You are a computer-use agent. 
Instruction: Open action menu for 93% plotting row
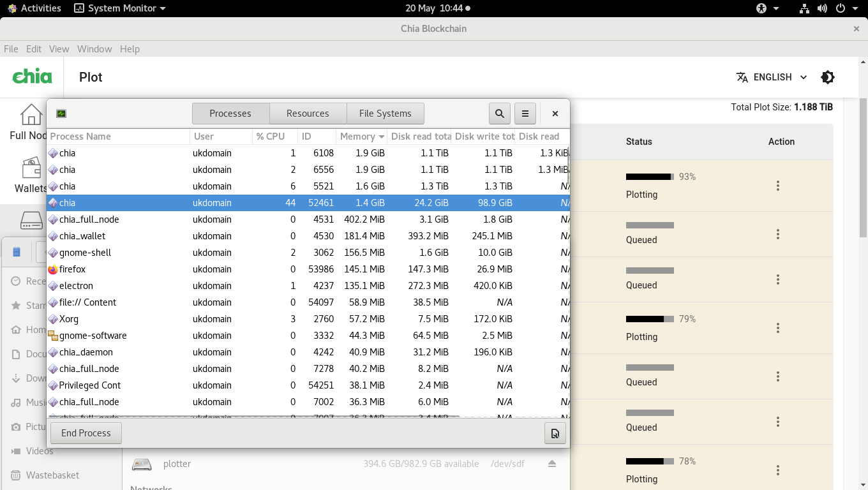click(x=778, y=186)
